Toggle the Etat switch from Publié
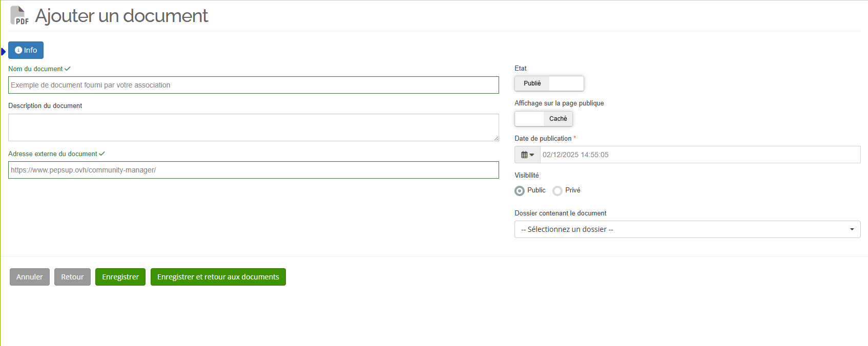Viewport: 868px width, 346px height. (x=549, y=83)
